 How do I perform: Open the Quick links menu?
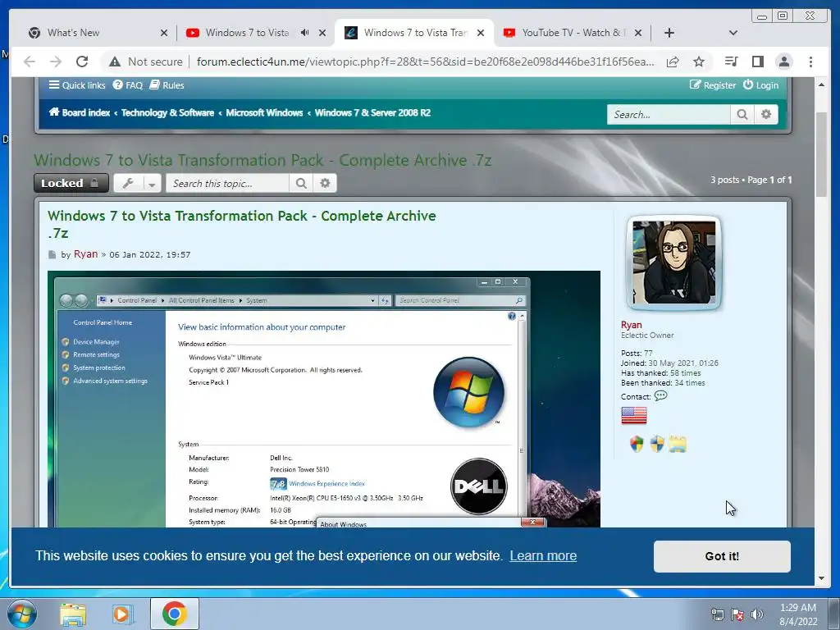[77, 85]
